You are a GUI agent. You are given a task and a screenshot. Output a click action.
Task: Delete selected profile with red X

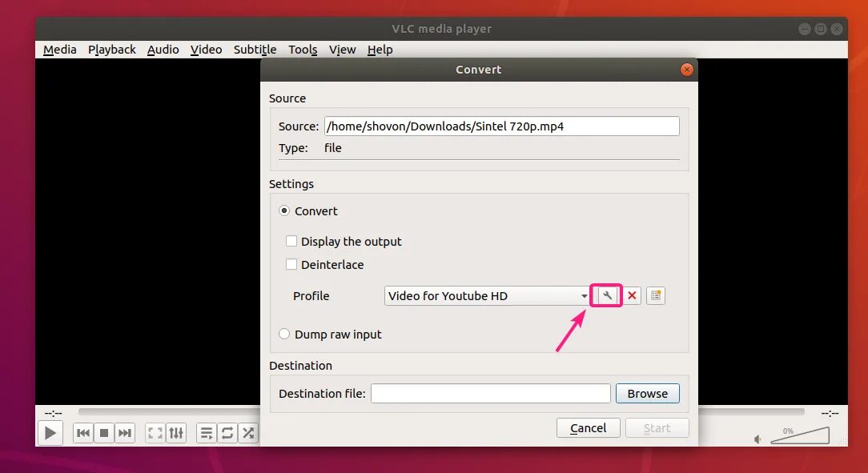click(632, 295)
